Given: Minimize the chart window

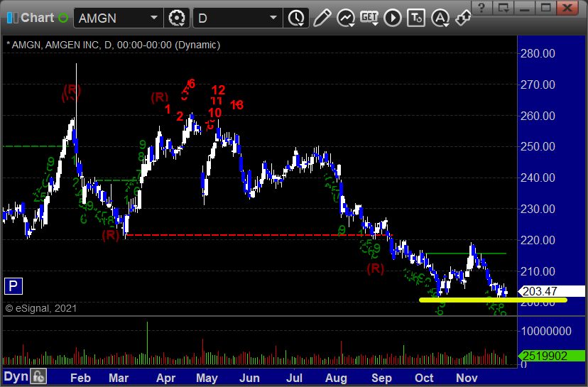Looking at the screenshot, I should click(524, 8).
